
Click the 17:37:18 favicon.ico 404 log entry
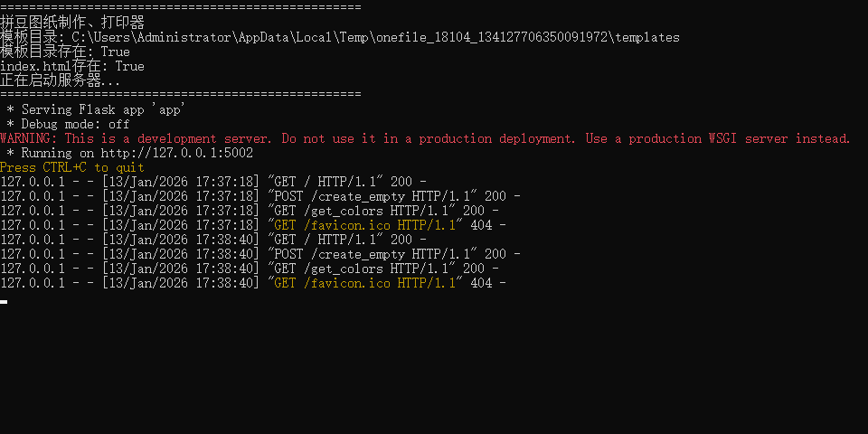(x=253, y=225)
